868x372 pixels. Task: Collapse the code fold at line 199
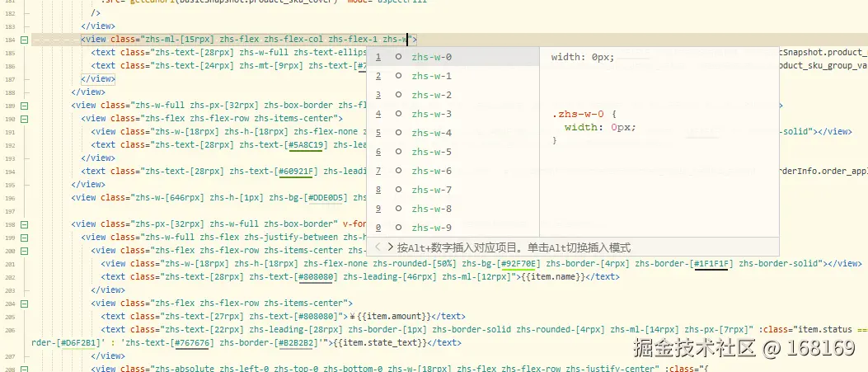pos(24,238)
